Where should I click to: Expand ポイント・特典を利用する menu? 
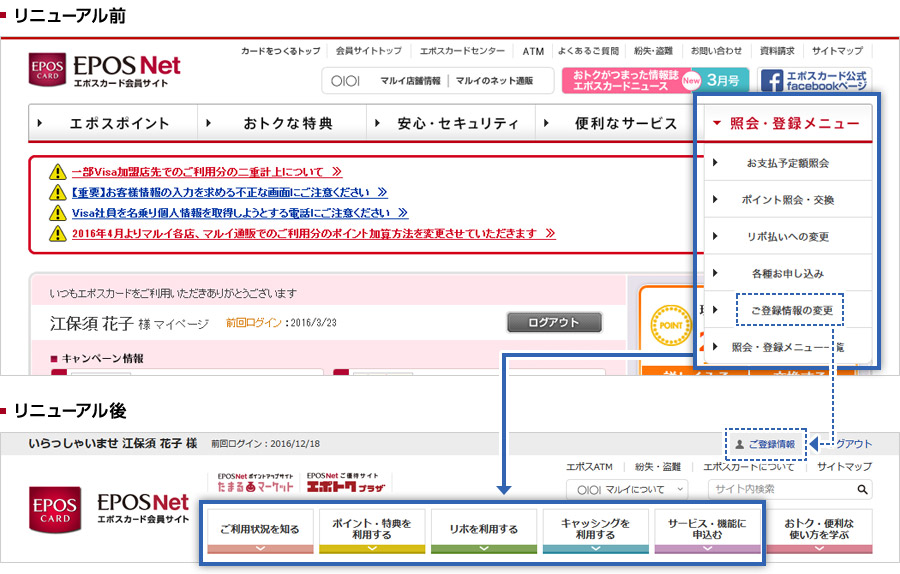372,531
